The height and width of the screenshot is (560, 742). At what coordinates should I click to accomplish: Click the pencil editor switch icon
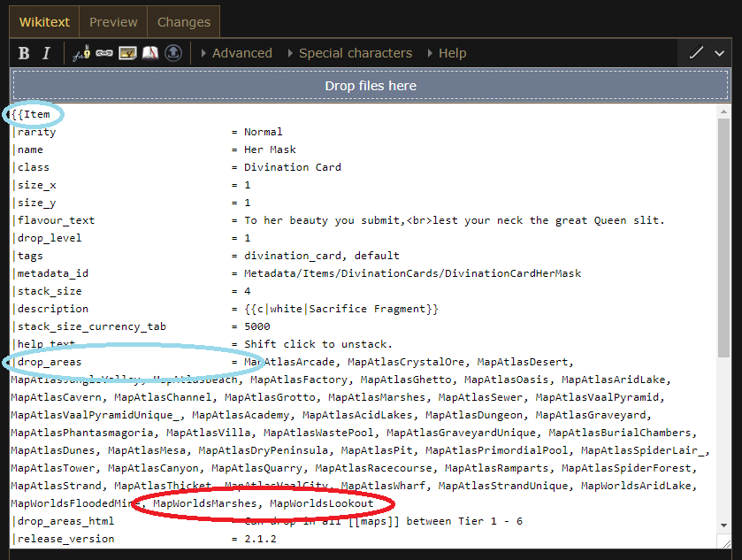click(696, 52)
